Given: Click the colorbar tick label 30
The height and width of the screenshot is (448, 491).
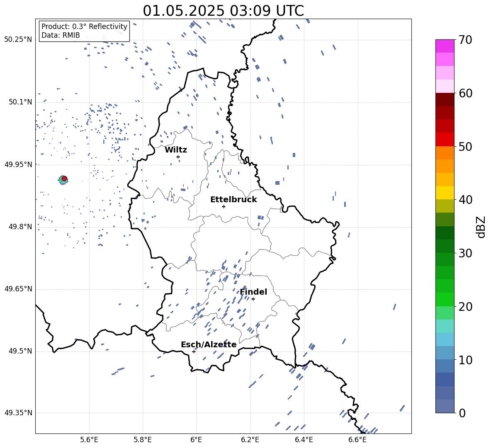Looking at the screenshot, I should coord(465,253).
